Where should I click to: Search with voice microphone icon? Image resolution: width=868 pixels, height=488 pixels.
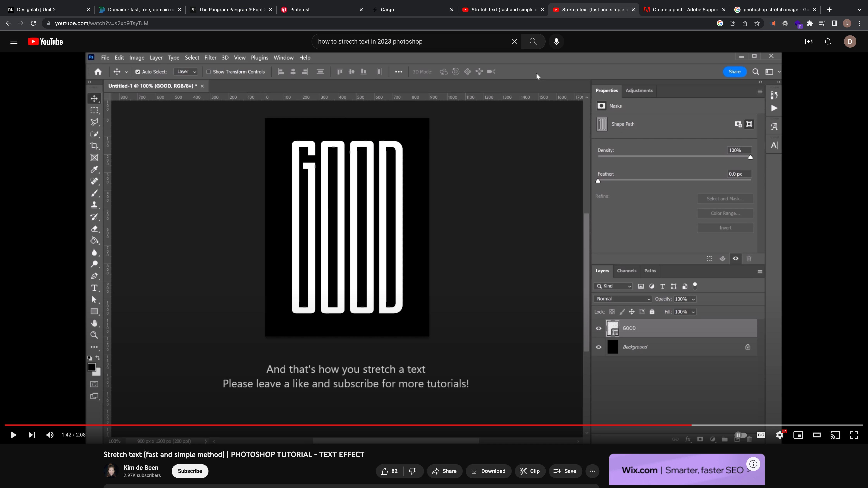pos(556,41)
